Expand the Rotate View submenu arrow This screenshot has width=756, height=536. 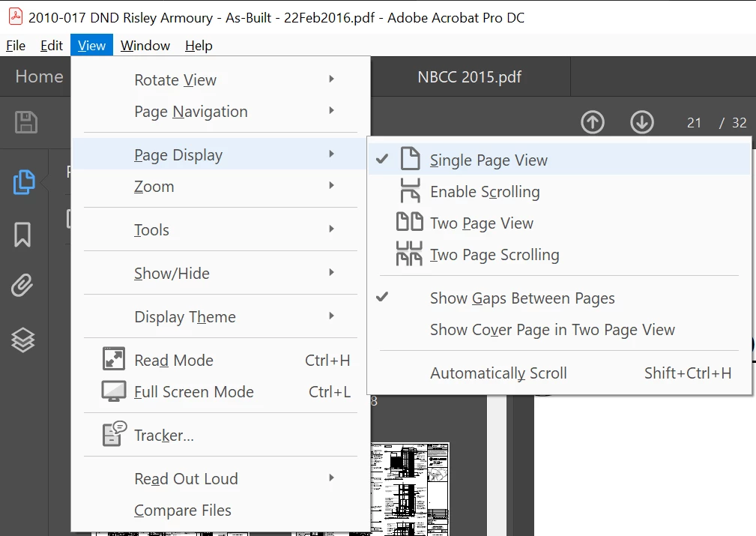[331, 79]
